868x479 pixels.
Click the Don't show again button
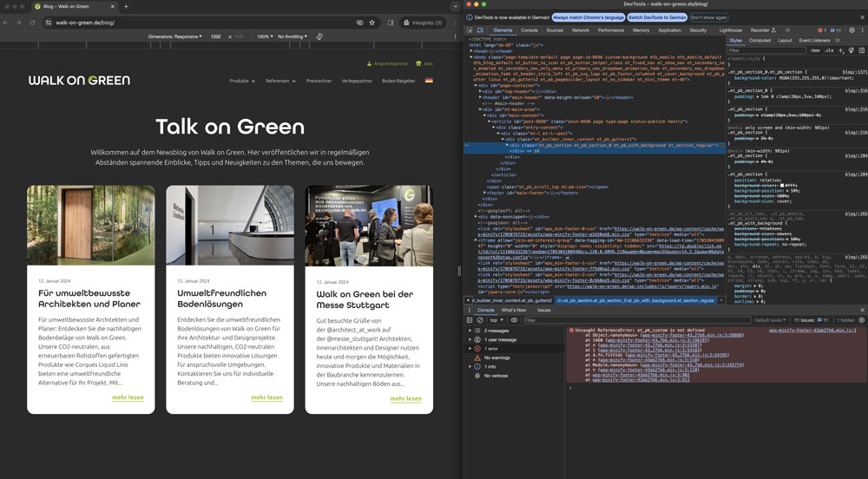click(x=708, y=17)
